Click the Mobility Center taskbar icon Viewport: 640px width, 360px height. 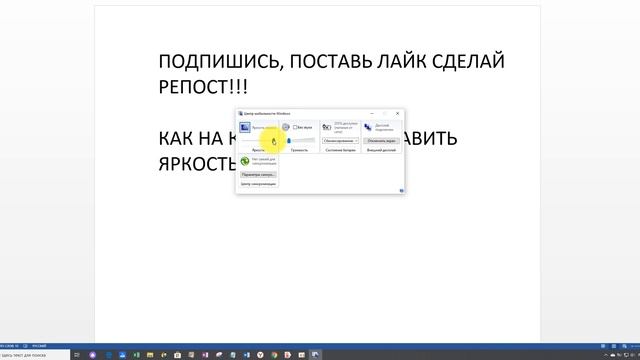click(315, 355)
